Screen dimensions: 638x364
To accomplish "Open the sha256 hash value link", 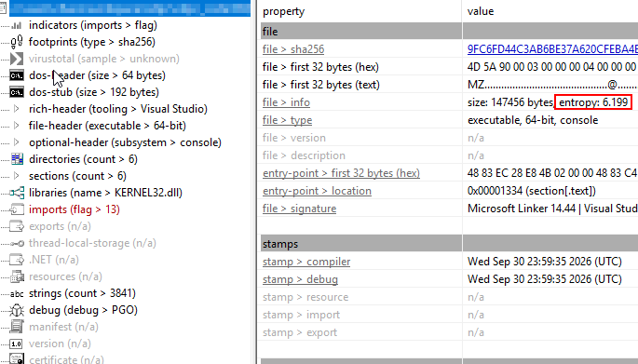I will [552, 49].
